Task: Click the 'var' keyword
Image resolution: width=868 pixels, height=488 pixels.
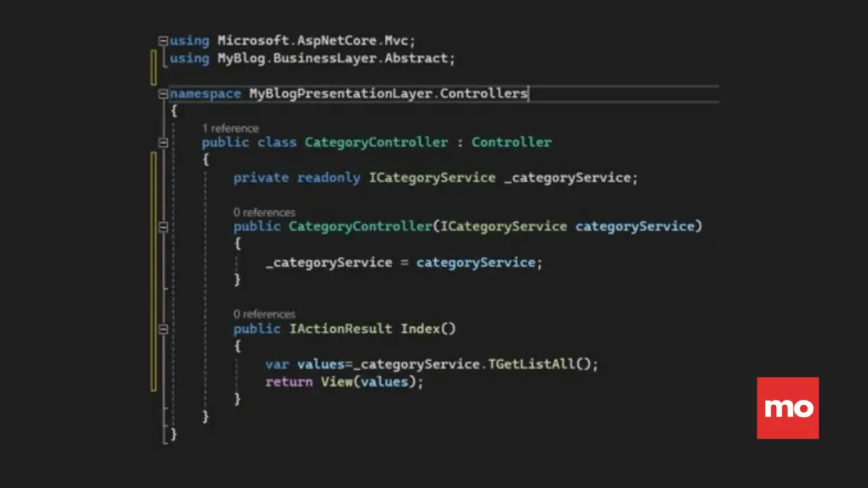Action: click(277, 364)
